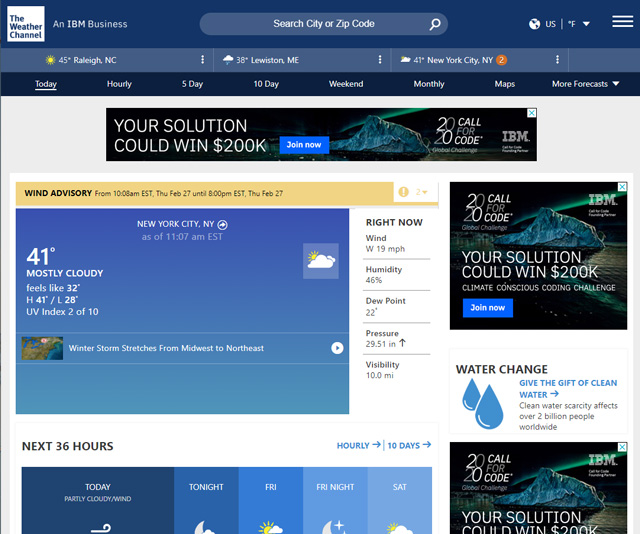Focus the Search City or Zip Code field

[x=324, y=24]
